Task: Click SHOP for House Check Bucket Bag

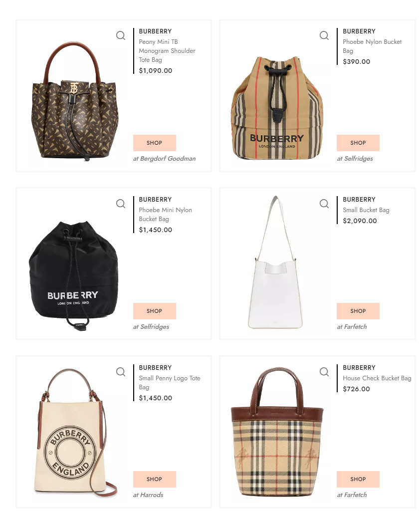Action: (358, 479)
